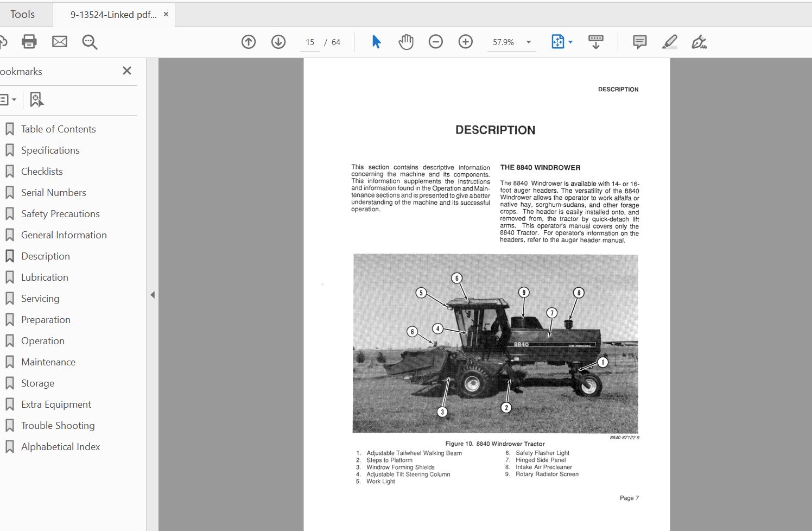Navigate to the Maintenance bookmark

tap(48, 362)
